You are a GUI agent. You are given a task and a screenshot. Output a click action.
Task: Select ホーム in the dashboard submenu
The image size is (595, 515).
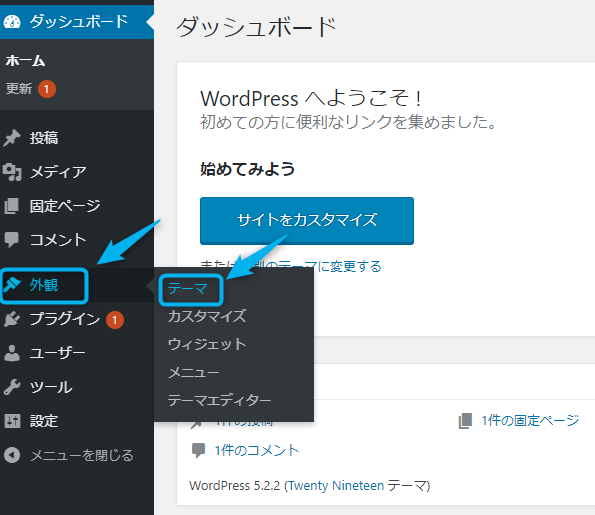(x=25, y=61)
